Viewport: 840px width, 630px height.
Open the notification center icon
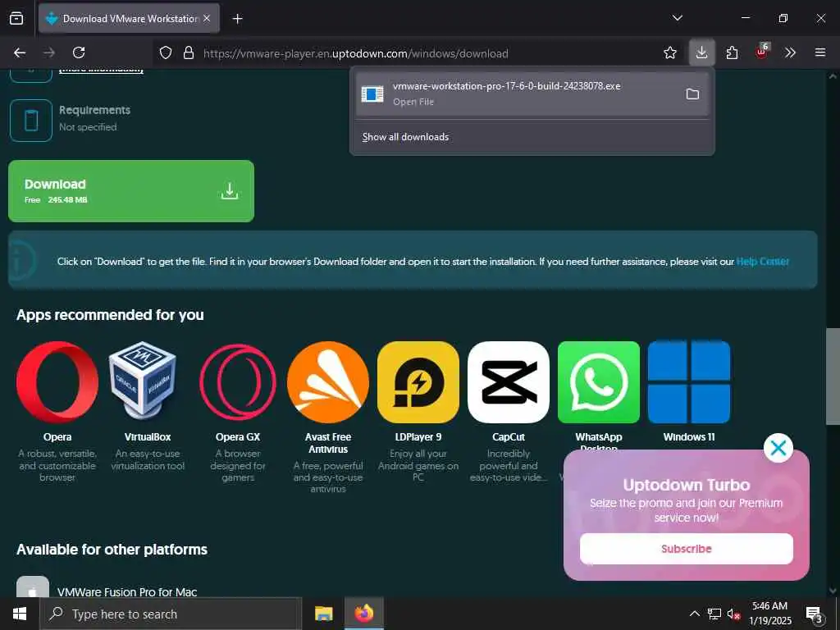(x=815, y=614)
